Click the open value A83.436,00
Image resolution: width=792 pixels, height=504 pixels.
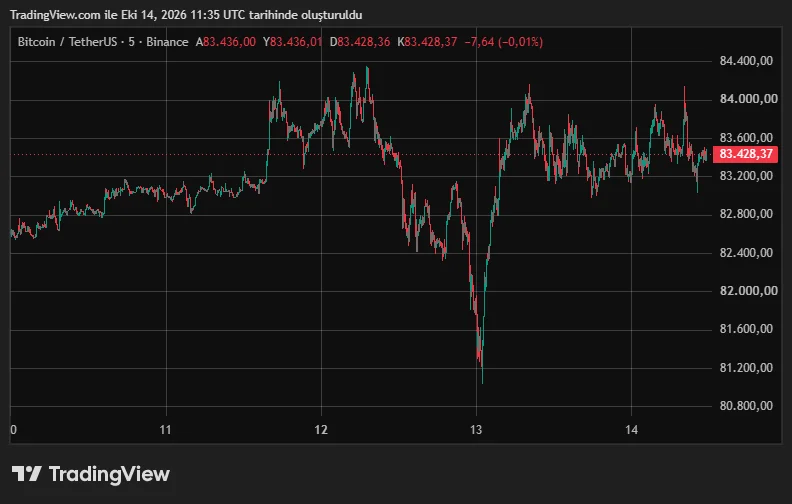pos(226,42)
